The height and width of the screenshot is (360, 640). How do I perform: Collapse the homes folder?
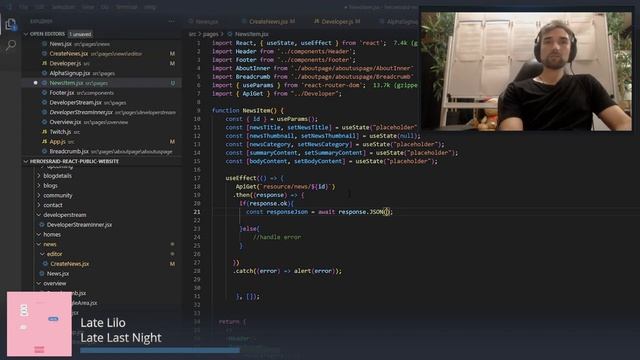click(x=39, y=235)
